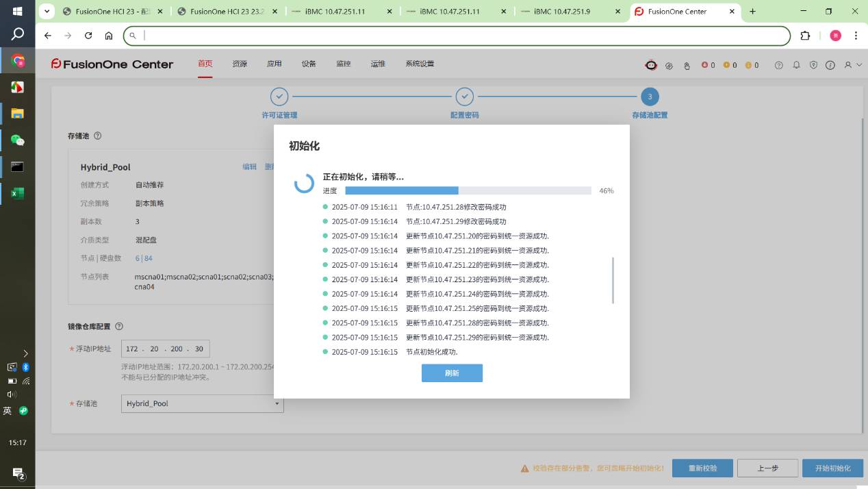This screenshot has height=489, width=868.
Task: Click the 上一步 button
Action: (x=767, y=468)
